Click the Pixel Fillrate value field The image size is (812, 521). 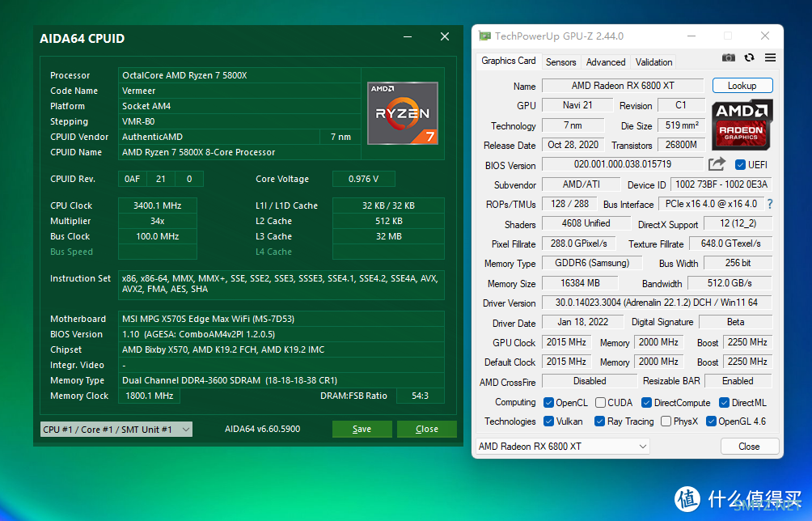click(x=578, y=243)
